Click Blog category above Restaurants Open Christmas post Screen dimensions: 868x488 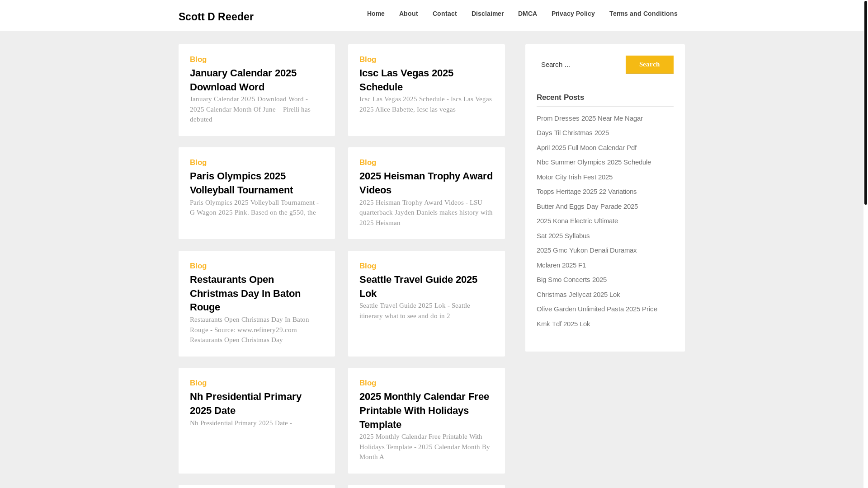198,266
